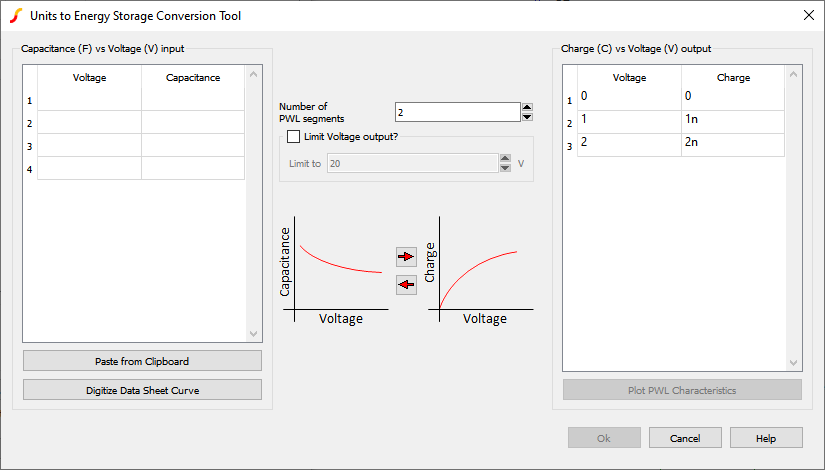Click the Cancel button
This screenshot has height=470, width=825.
pos(685,438)
